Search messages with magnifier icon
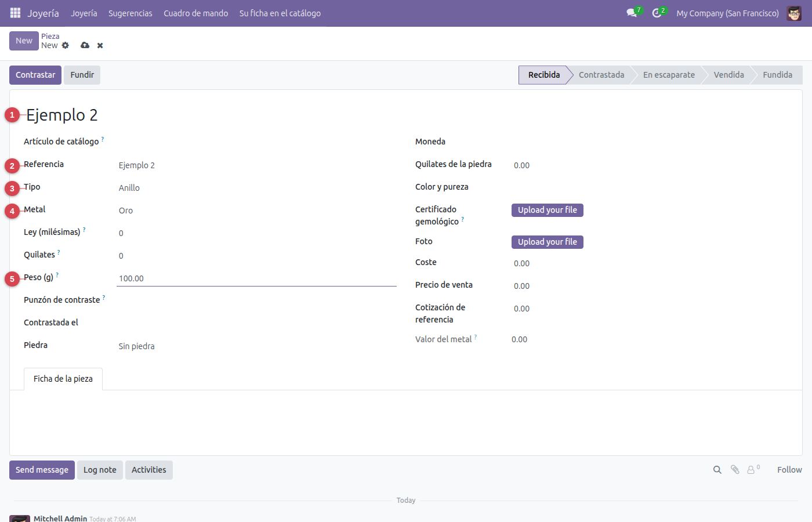Screen dimensions: 812x522 coord(717,470)
